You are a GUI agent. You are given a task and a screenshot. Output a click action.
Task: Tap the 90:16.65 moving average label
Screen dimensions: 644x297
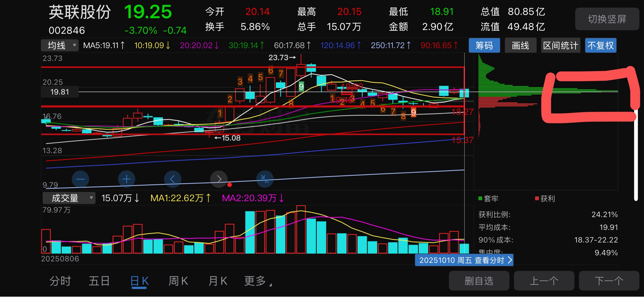point(439,46)
